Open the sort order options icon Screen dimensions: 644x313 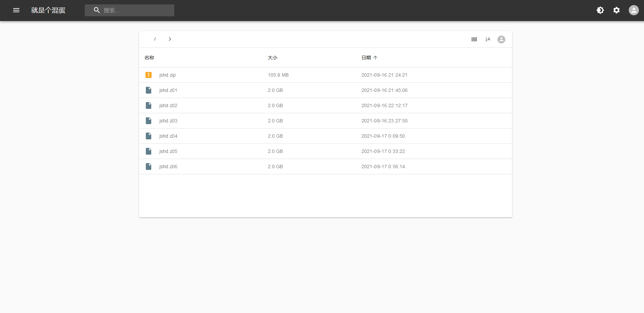[x=488, y=39]
